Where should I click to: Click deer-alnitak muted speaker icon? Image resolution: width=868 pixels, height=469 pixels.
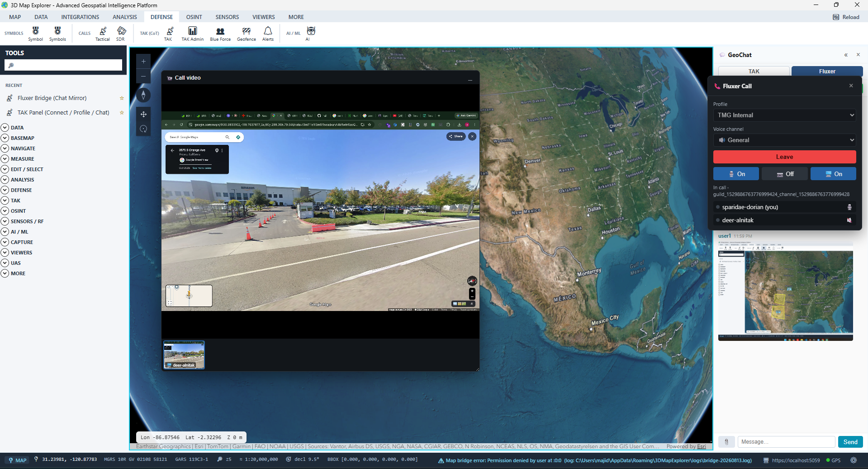coord(849,220)
